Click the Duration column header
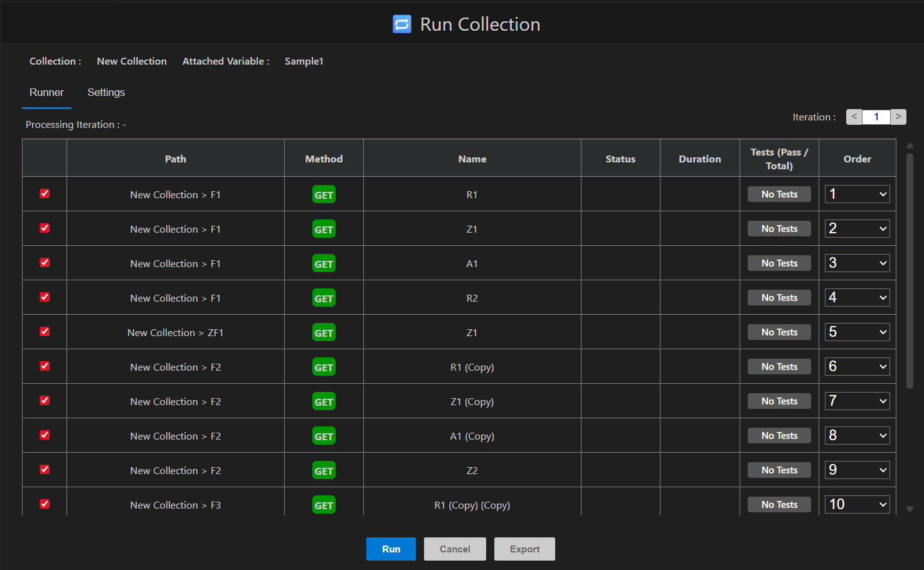 [x=700, y=159]
